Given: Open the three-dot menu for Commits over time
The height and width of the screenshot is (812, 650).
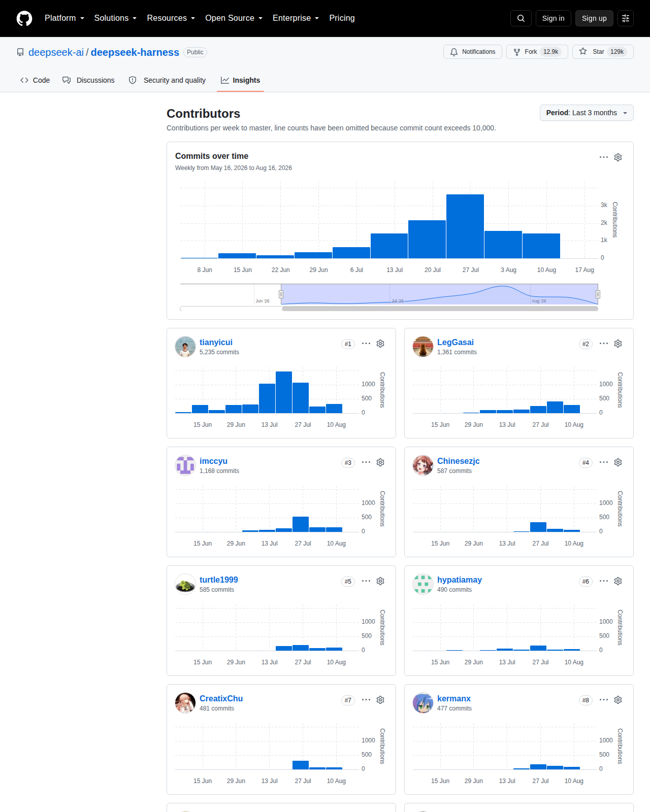Looking at the screenshot, I should 604,157.
